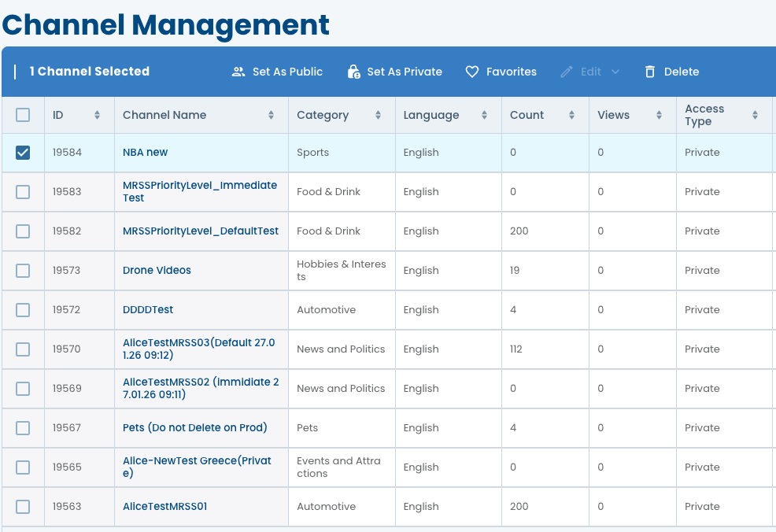Check the row 19570 checkbox
Screen dimensions: 776x532
tap(23, 349)
